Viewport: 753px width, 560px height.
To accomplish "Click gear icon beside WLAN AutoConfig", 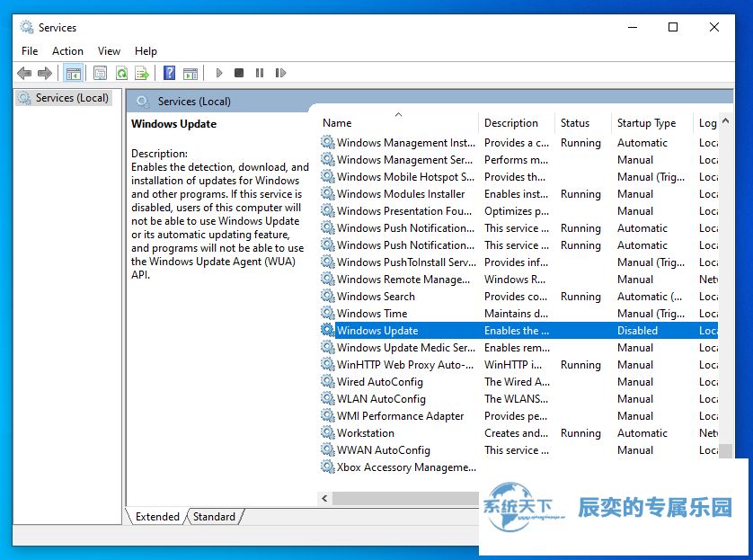I will 327,398.
